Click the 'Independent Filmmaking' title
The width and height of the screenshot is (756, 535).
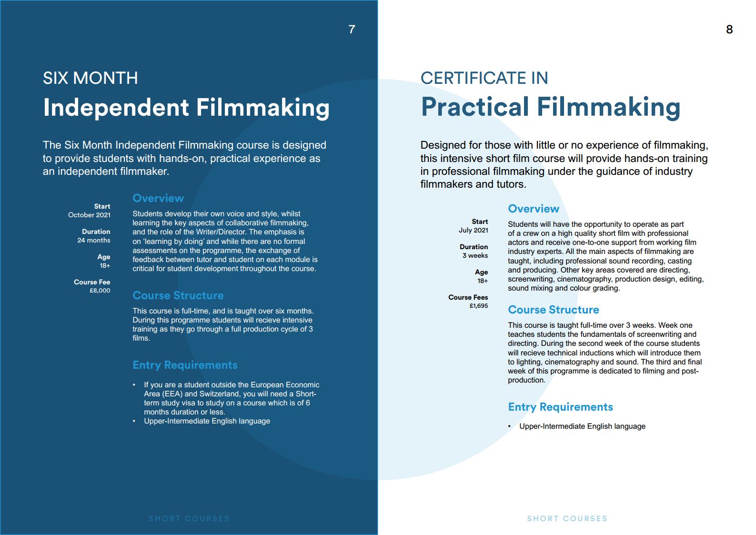point(186,107)
